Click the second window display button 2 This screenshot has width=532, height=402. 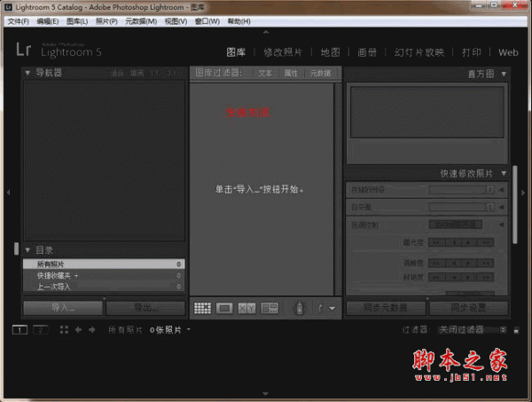(41, 330)
